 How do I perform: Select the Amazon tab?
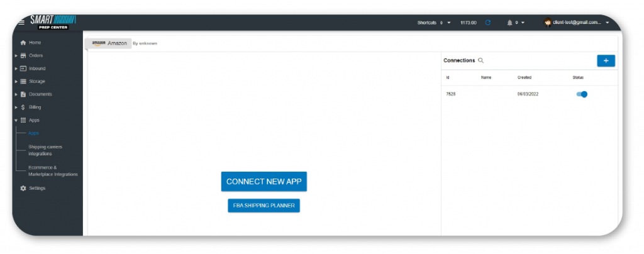point(109,43)
